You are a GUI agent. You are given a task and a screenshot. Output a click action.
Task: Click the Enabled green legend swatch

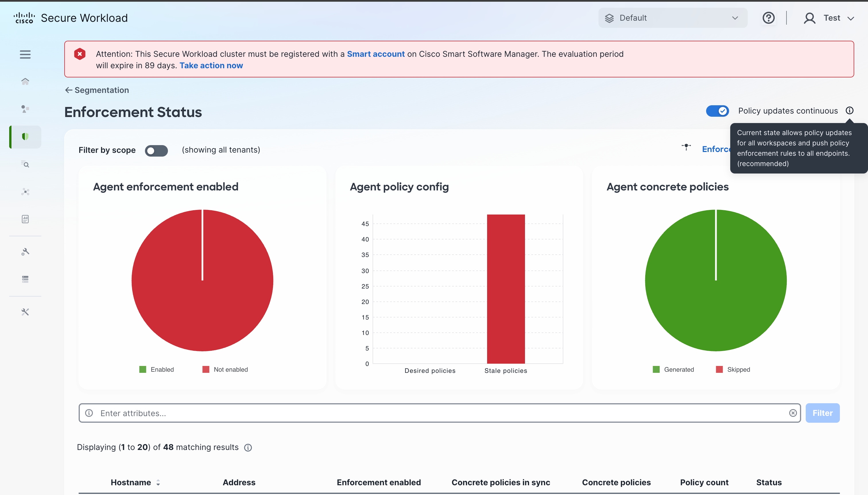[x=143, y=369]
